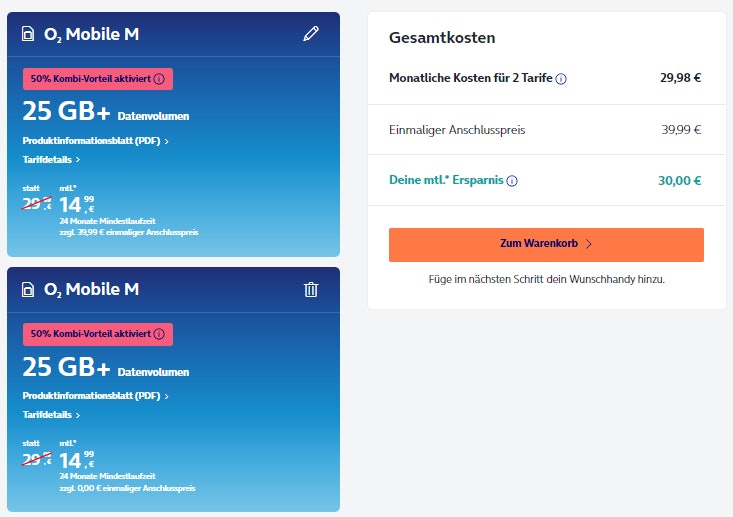The width and height of the screenshot is (733, 517).
Task: Expand Tarifdetails in the first tariff card
Action: tap(51, 159)
